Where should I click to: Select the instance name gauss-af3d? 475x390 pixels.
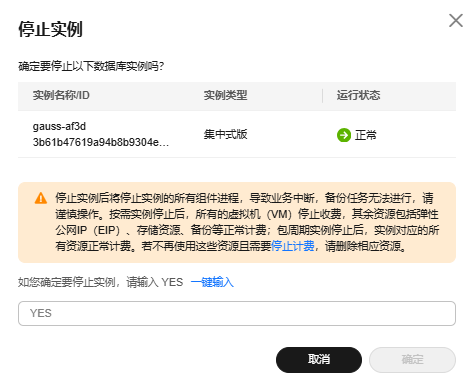(59, 126)
